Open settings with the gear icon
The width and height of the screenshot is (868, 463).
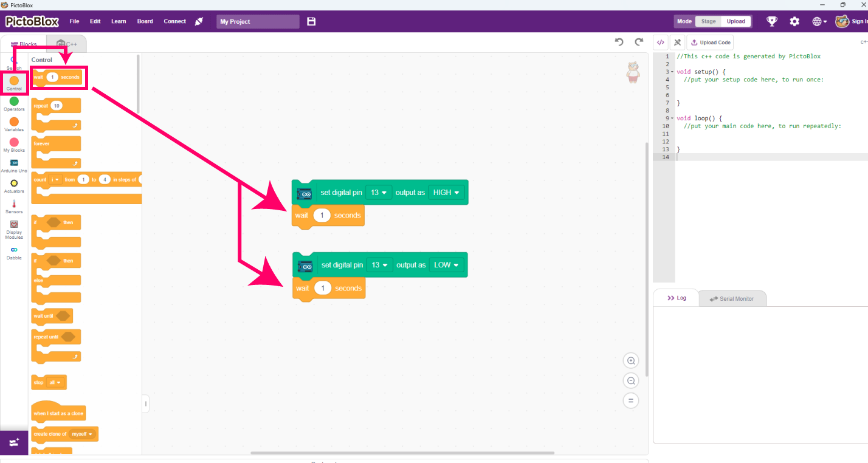794,21
